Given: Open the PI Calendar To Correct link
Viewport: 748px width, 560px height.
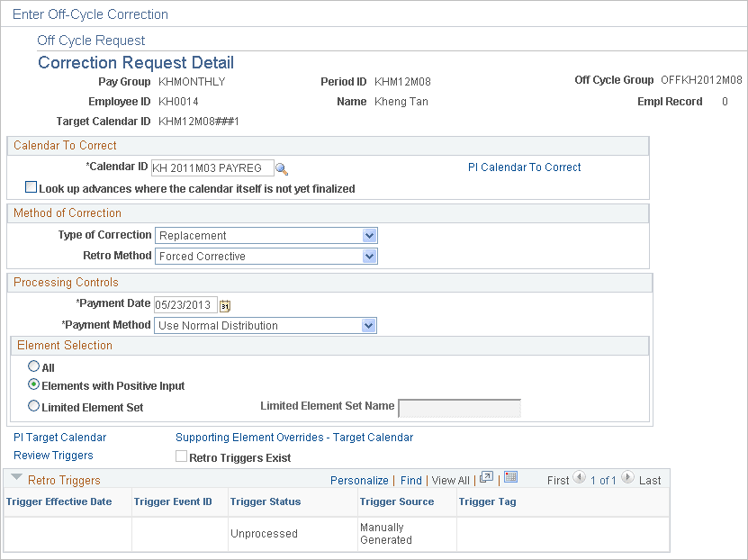Looking at the screenshot, I should point(525,167).
